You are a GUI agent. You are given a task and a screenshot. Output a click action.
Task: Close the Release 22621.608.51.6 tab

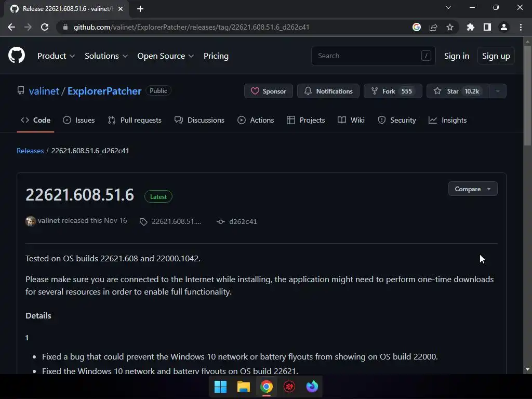121,9
